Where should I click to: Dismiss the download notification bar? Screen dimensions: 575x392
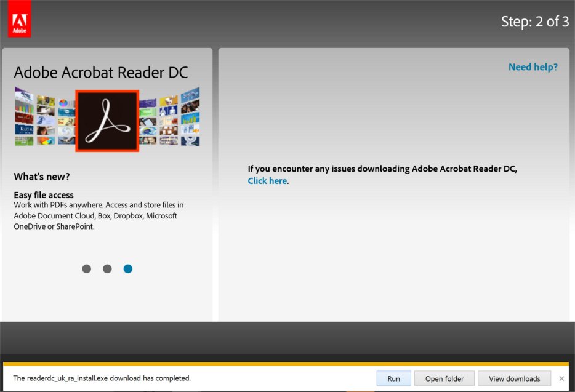pyautogui.click(x=561, y=378)
